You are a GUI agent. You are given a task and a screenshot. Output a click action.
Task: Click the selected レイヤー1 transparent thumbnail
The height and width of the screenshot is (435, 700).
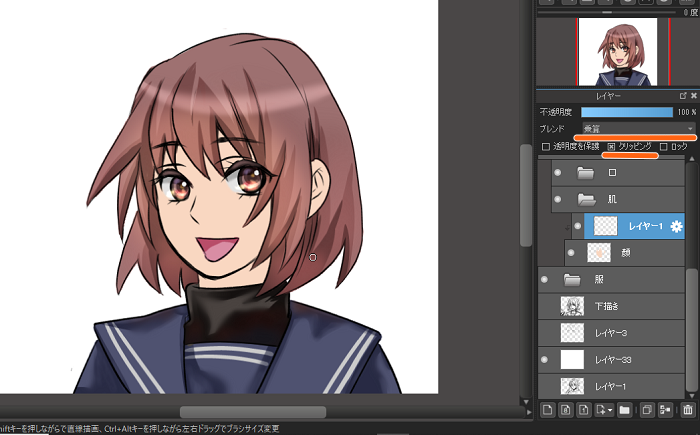tap(606, 226)
